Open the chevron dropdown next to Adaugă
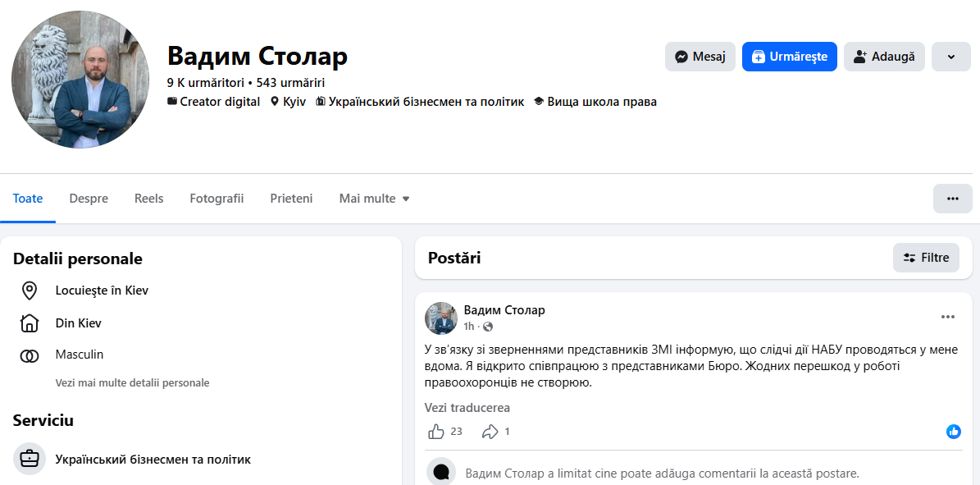The width and height of the screenshot is (980, 485). point(951,57)
